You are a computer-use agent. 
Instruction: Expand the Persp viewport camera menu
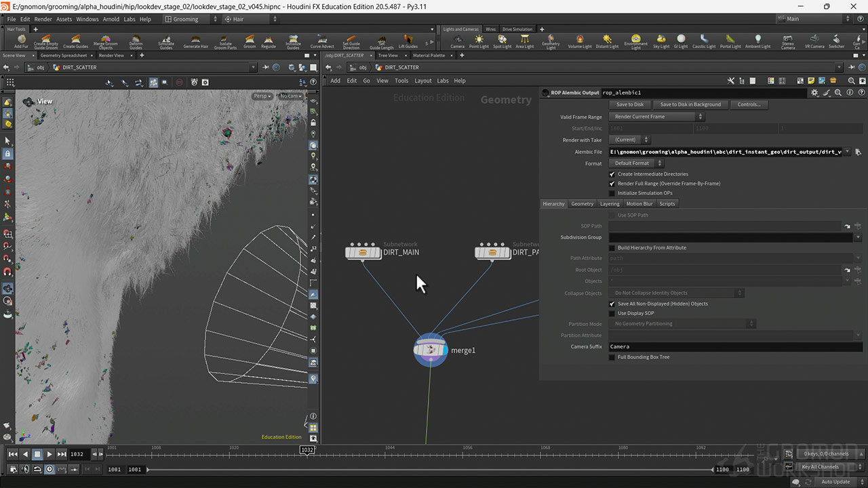click(262, 96)
